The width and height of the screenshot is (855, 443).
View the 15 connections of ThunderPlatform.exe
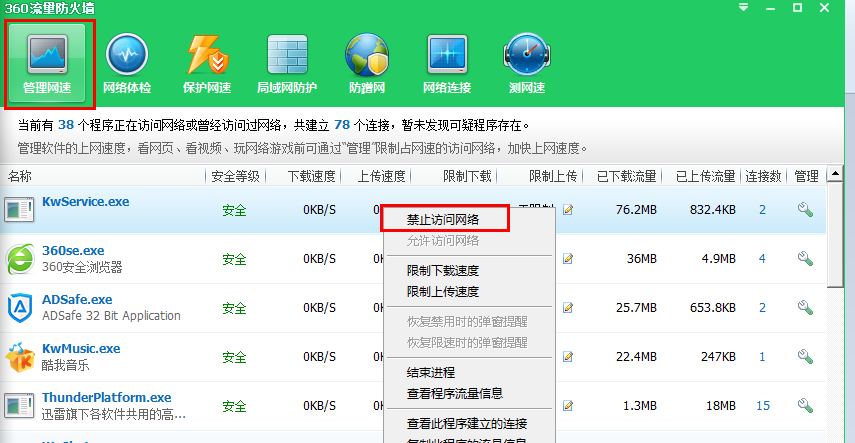click(763, 406)
